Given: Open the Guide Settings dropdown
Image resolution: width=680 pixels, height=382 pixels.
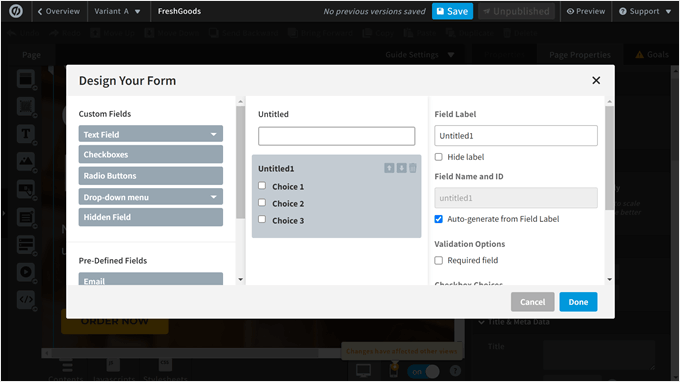Looking at the screenshot, I should (419, 55).
